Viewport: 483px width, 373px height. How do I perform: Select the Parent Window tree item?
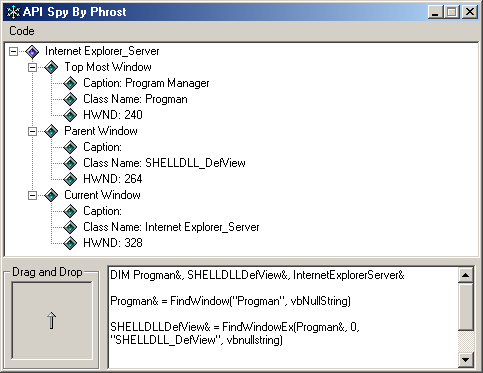(x=101, y=131)
